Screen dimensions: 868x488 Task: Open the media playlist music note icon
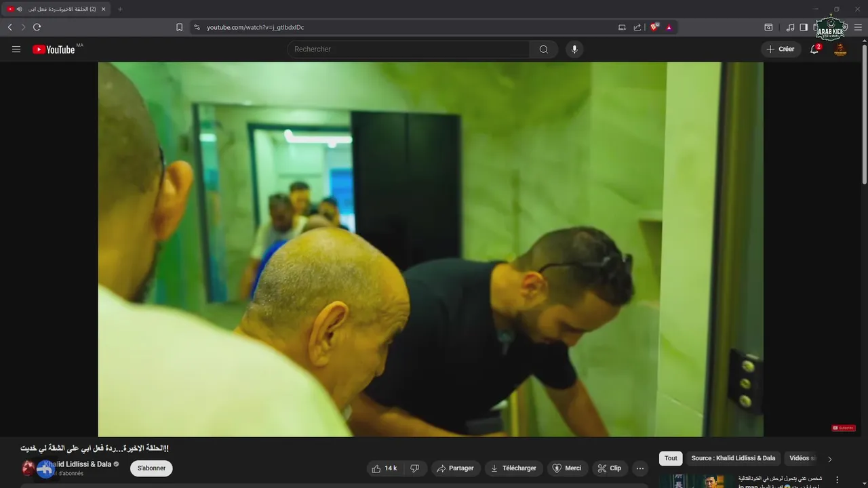790,27
